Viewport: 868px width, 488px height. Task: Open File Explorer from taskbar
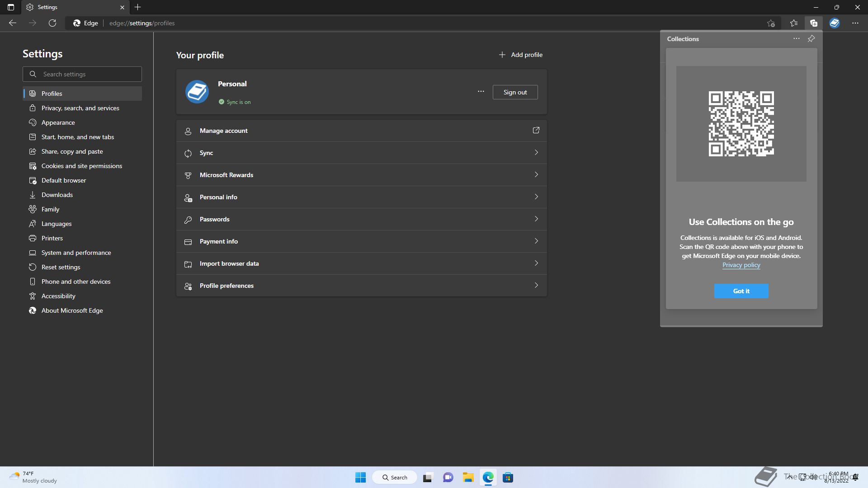pos(468,477)
